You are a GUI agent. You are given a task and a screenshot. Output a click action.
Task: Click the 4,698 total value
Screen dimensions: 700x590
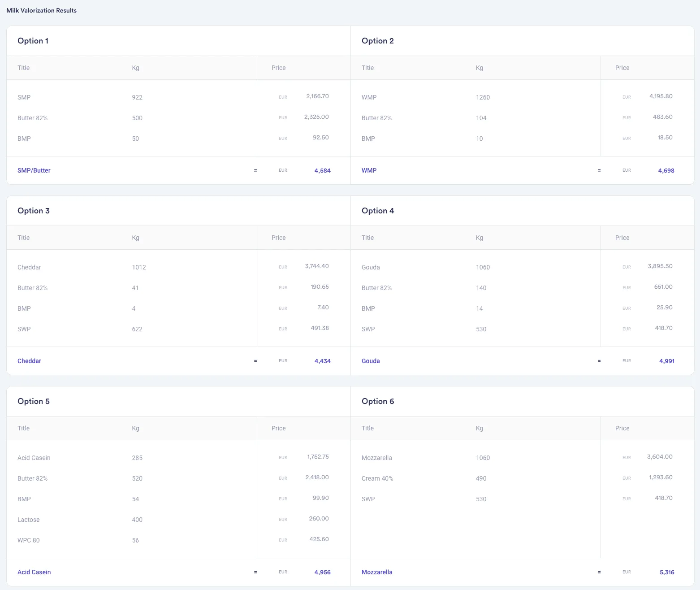666,170
